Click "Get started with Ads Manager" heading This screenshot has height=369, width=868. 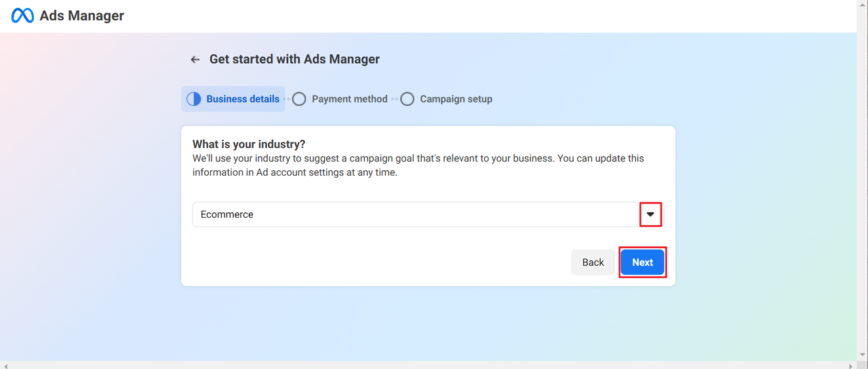294,60
